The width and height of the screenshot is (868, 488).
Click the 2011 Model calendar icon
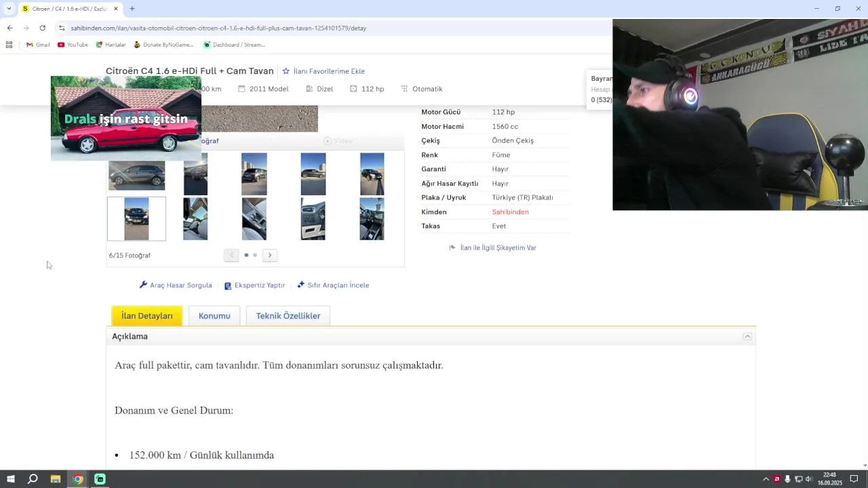pyautogui.click(x=241, y=89)
